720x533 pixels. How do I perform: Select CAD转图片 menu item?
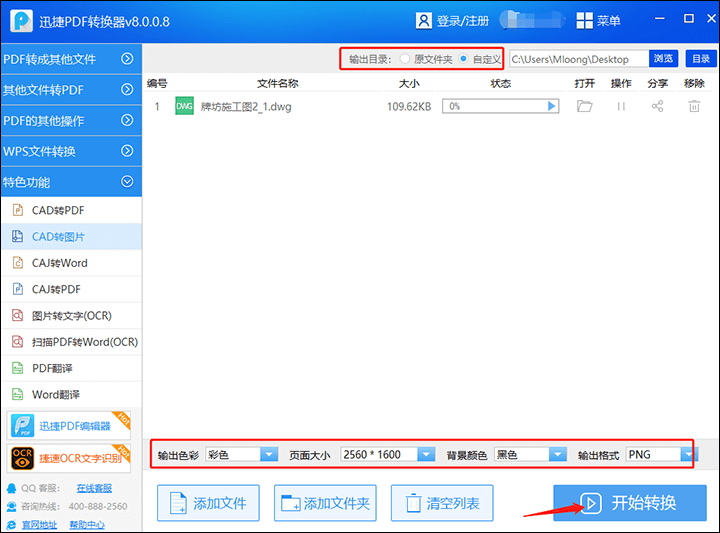pyautogui.click(x=71, y=236)
